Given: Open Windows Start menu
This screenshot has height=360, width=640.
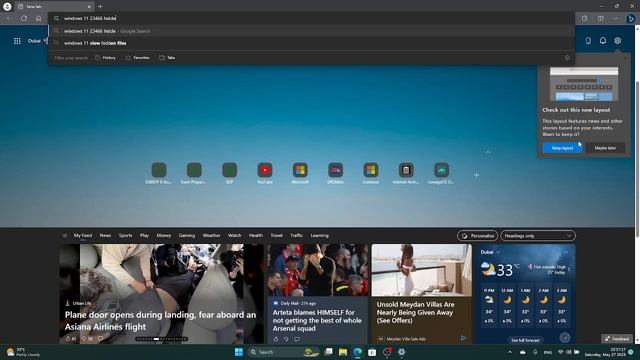Looking at the screenshot, I should pyautogui.click(x=239, y=352).
